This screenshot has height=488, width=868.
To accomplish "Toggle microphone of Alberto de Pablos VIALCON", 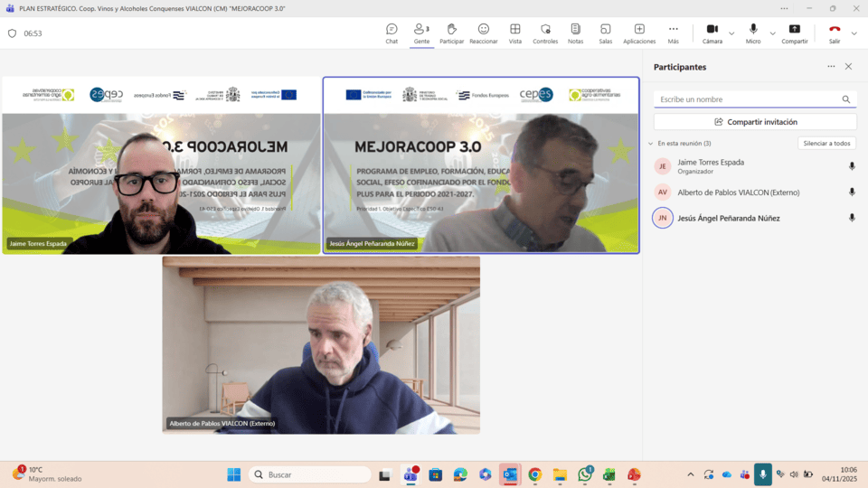I will pos(851,192).
